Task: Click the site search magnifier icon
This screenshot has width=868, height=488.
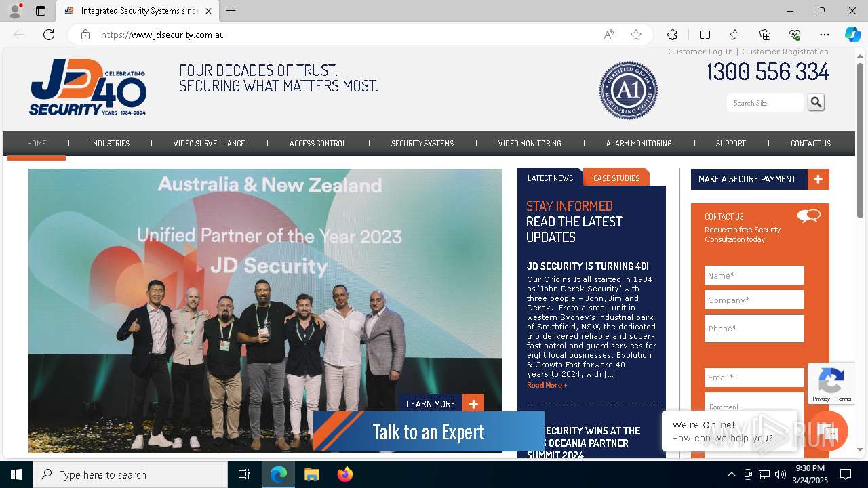Action: pyautogui.click(x=816, y=102)
